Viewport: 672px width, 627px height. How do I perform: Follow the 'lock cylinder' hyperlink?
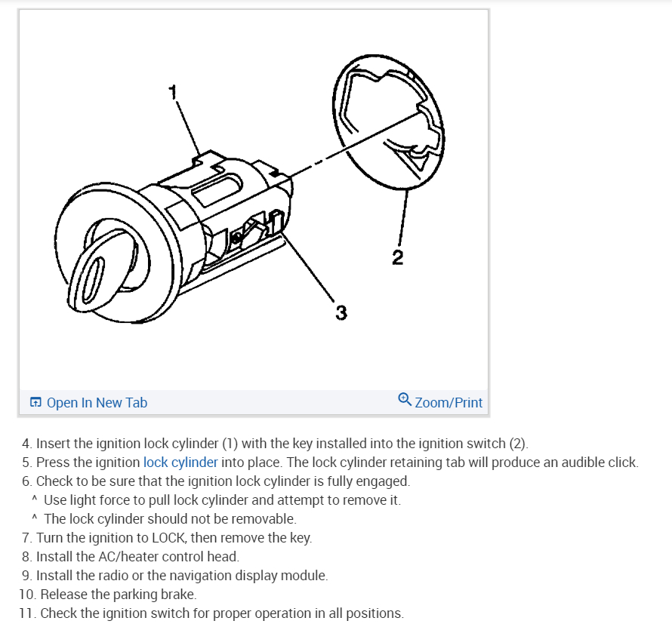click(x=180, y=462)
